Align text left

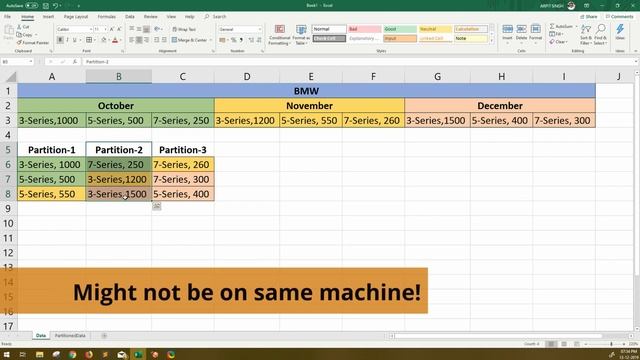(x=131, y=40)
